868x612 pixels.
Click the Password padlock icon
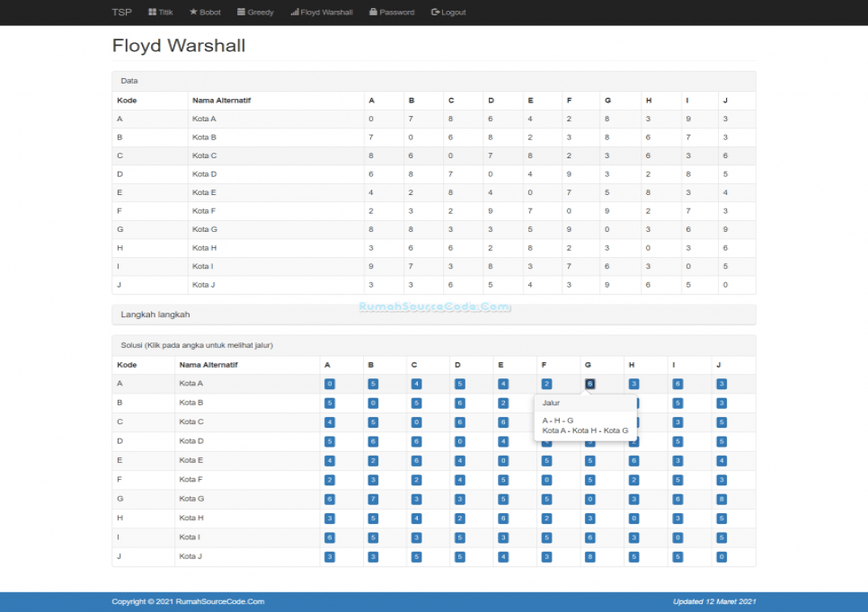click(x=373, y=12)
